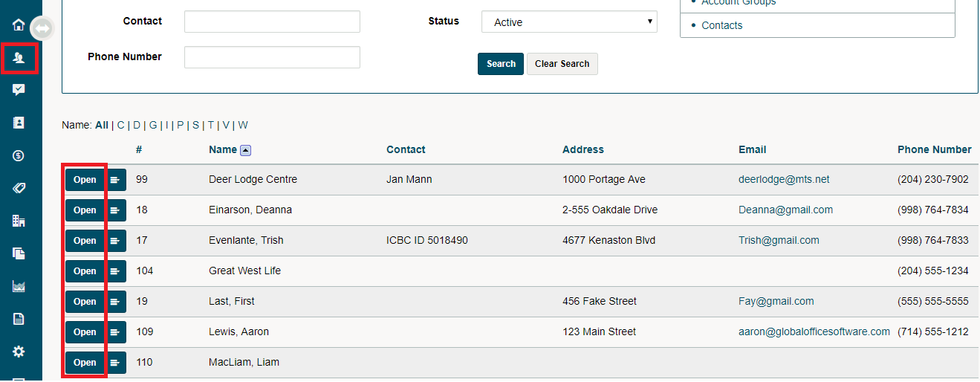Open details menu for Deer Lodge Centre
This screenshot has width=980, height=382.
116,180
